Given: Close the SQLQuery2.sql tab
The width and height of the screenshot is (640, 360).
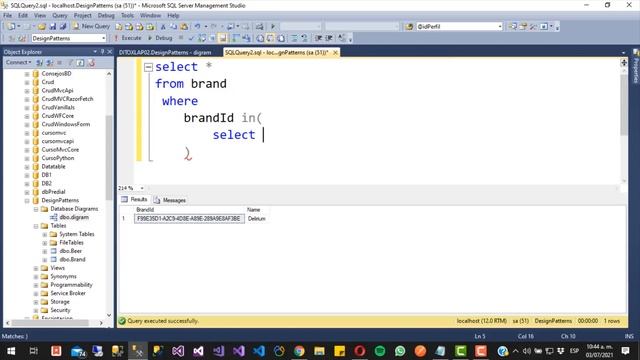Looking at the screenshot, I should [x=335, y=53].
